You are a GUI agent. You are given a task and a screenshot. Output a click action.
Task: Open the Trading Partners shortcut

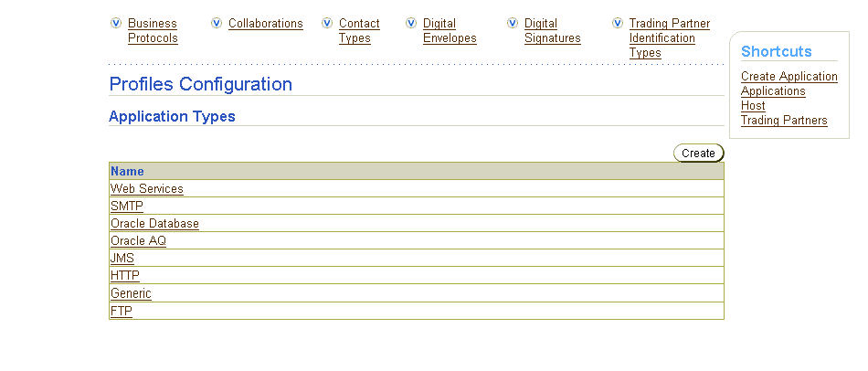[784, 121]
